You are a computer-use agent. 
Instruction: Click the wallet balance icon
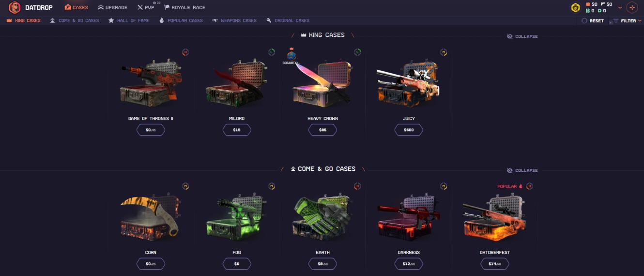[588, 4]
